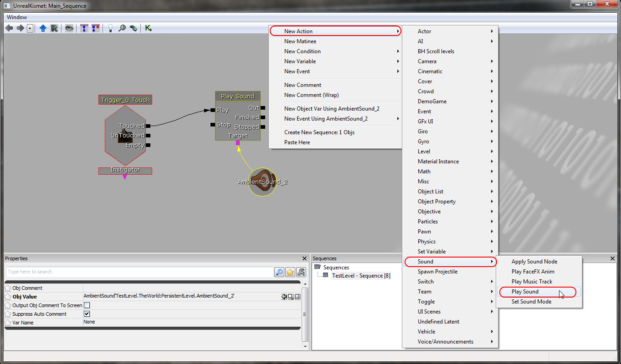Close the Sequences panel
This screenshot has width=621, height=364.
point(613,258)
